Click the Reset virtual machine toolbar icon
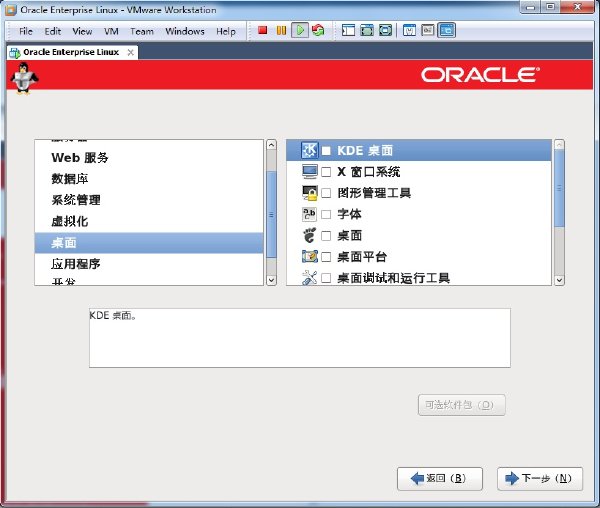This screenshot has height=508, width=600. 318,30
